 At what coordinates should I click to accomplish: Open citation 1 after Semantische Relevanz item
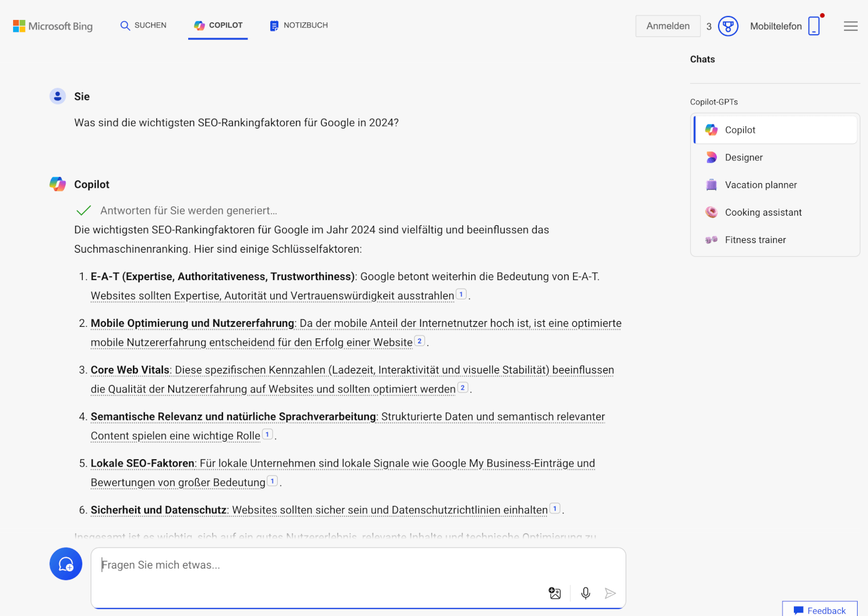(267, 435)
